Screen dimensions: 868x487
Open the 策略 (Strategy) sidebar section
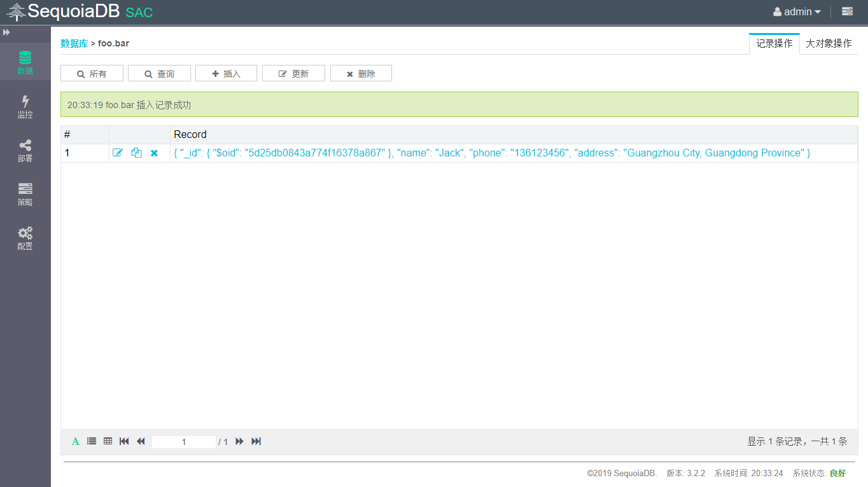coord(25,195)
